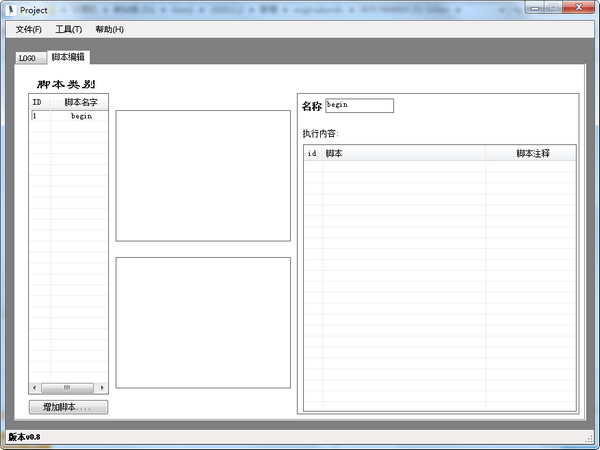Select the 脚本编辑 tab
Image resolution: width=600 pixels, height=450 pixels.
[69, 57]
